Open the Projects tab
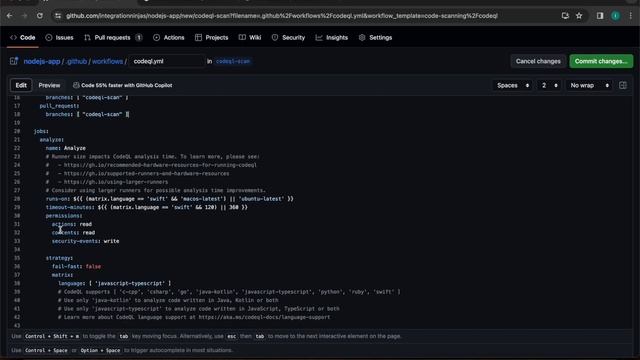The image size is (640, 360). pyautogui.click(x=211, y=38)
